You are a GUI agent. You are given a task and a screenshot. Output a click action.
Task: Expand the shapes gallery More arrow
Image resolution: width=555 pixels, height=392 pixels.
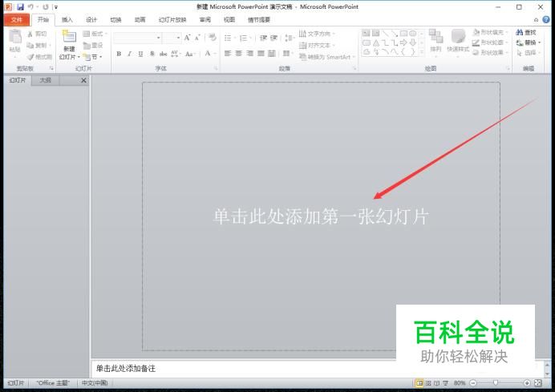422,52
